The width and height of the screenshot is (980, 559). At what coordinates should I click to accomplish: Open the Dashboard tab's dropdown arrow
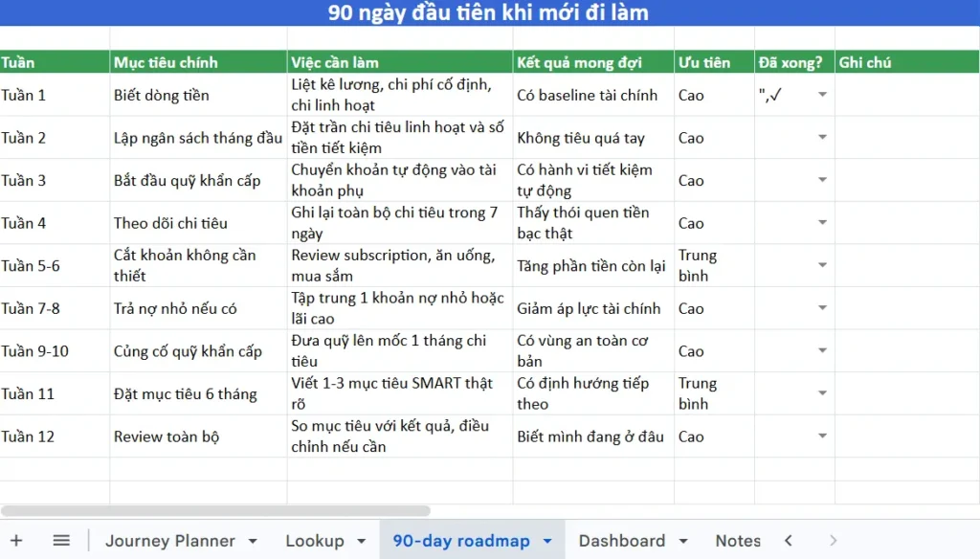[683, 541]
